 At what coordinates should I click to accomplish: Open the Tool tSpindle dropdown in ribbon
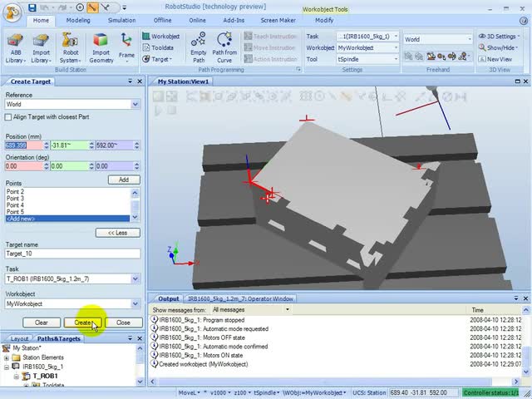click(x=396, y=59)
